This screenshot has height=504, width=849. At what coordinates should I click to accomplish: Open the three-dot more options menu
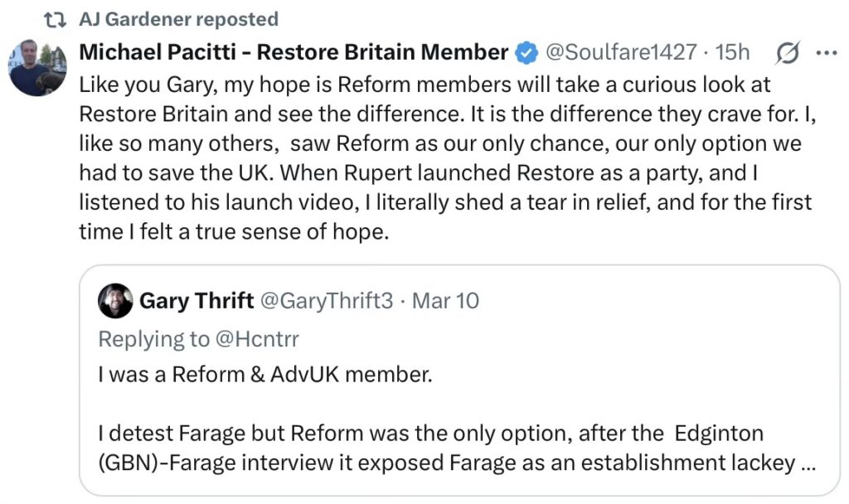(827, 52)
